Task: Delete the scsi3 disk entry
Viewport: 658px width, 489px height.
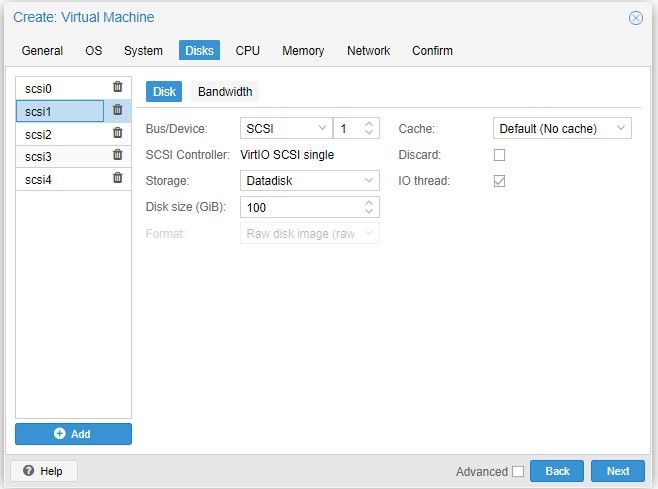Action: (117, 155)
